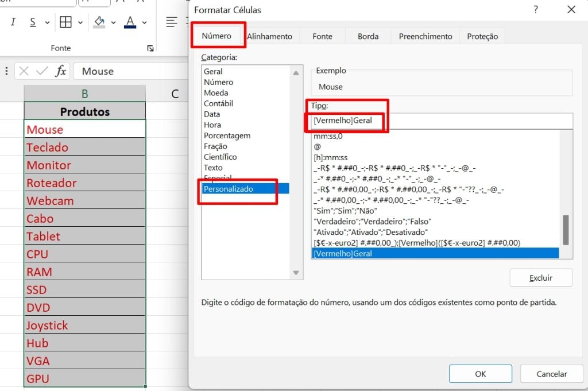Open the Borda tab

(367, 36)
